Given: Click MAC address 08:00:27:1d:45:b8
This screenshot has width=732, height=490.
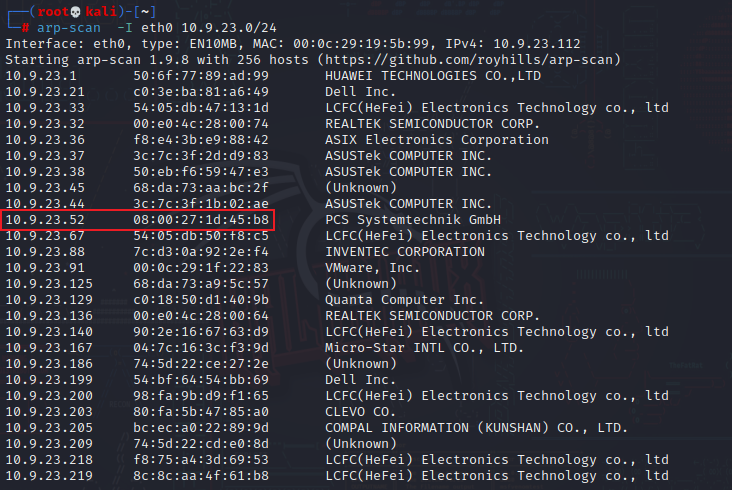Looking at the screenshot, I should click(201, 220).
